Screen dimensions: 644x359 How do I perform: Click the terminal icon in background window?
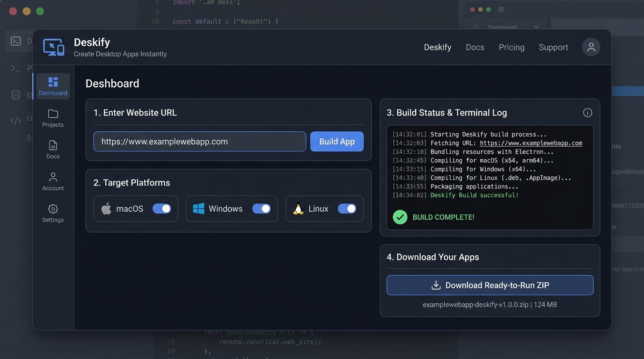pyautogui.click(x=16, y=41)
